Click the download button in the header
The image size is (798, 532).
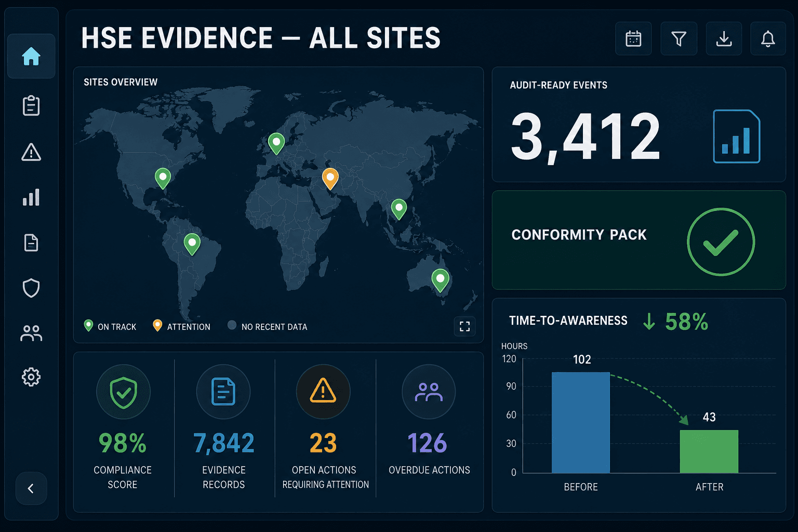724,39
